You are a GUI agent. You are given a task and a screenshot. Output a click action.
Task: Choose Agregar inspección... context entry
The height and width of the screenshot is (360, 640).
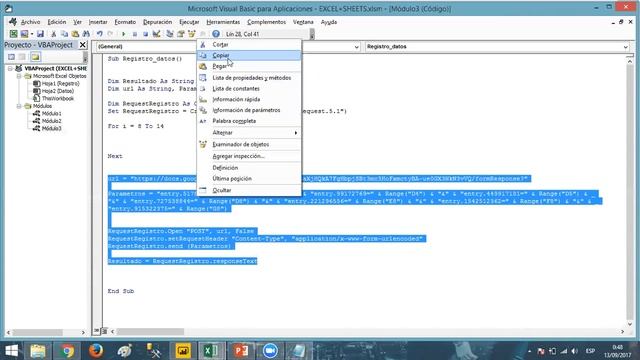[249, 156]
